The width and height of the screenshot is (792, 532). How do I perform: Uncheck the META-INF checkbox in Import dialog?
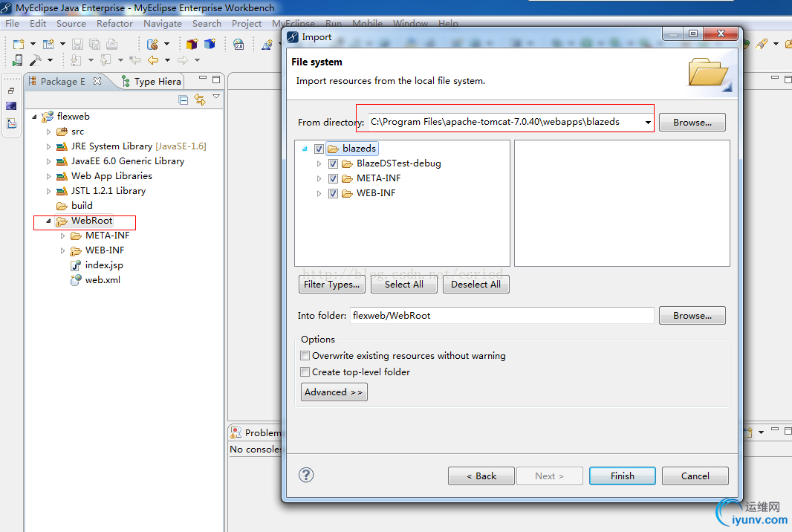pyautogui.click(x=333, y=178)
